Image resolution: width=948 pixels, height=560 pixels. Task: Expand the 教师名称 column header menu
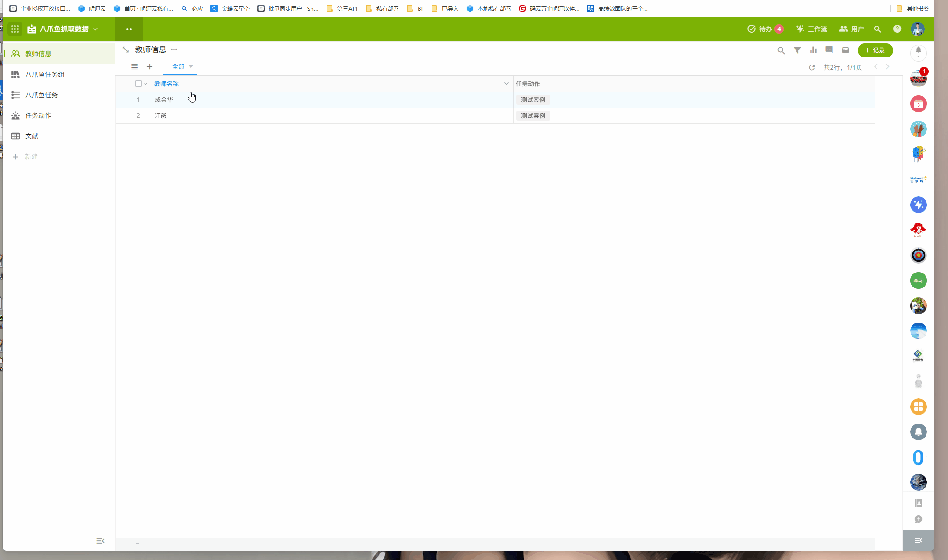click(x=506, y=84)
